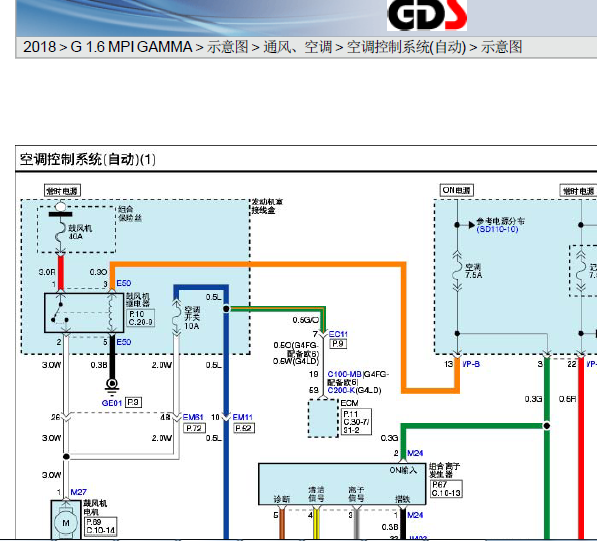
Task: Click the ON输入 pin label
Action: click(403, 471)
